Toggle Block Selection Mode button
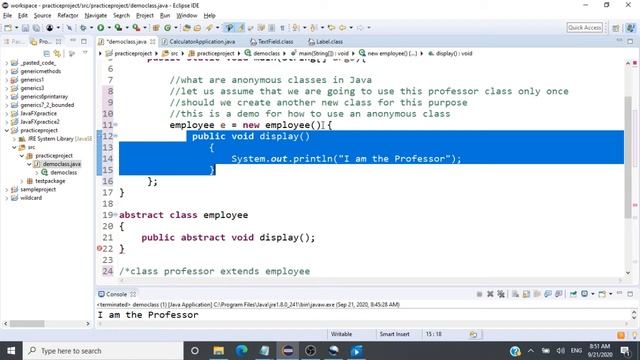Viewport: 640px width, 360px height. click(271, 28)
